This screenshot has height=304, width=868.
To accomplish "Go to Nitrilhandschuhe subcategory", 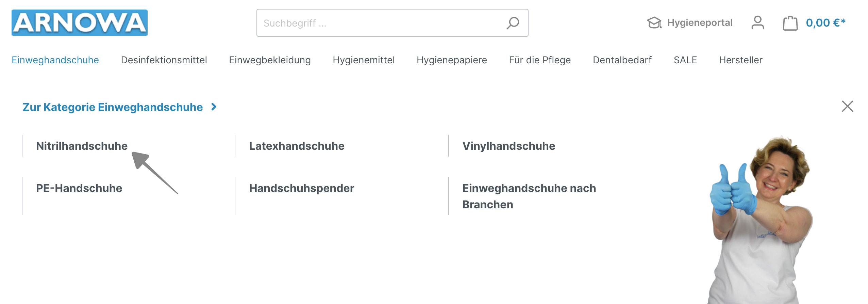I will 82,146.
